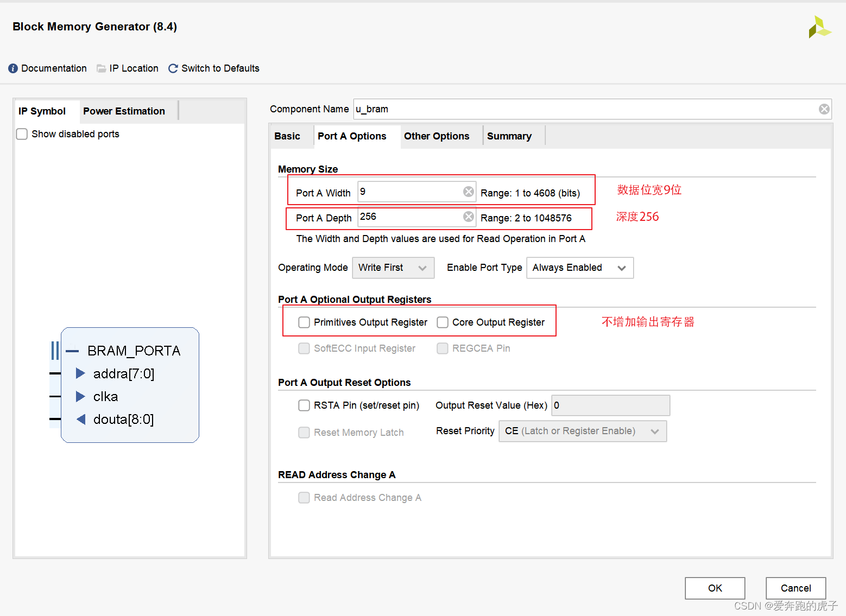The image size is (846, 616).
Task: Click the Switch to Defaults refresh icon
Action: coord(173,68)
